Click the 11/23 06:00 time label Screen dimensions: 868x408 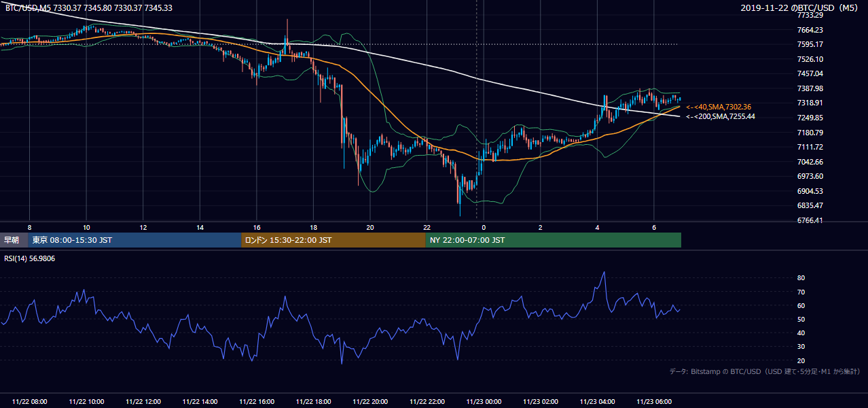pos(653,402)
